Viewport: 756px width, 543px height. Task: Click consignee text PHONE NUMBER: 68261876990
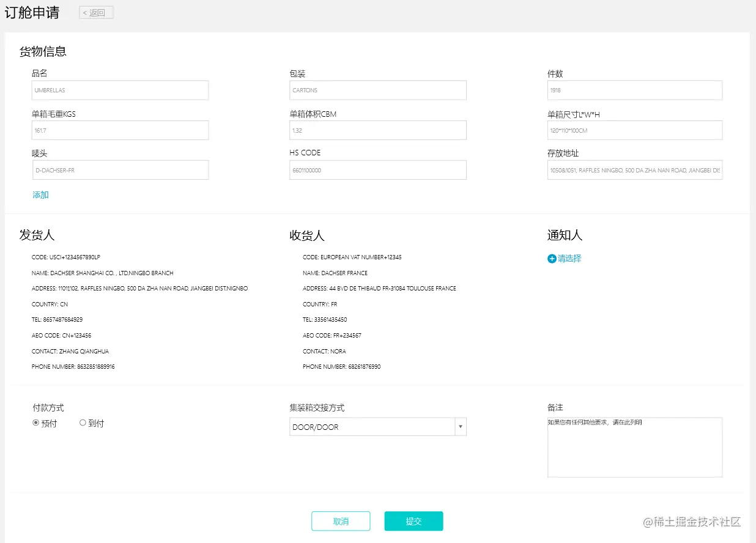(x=342, y=367)
